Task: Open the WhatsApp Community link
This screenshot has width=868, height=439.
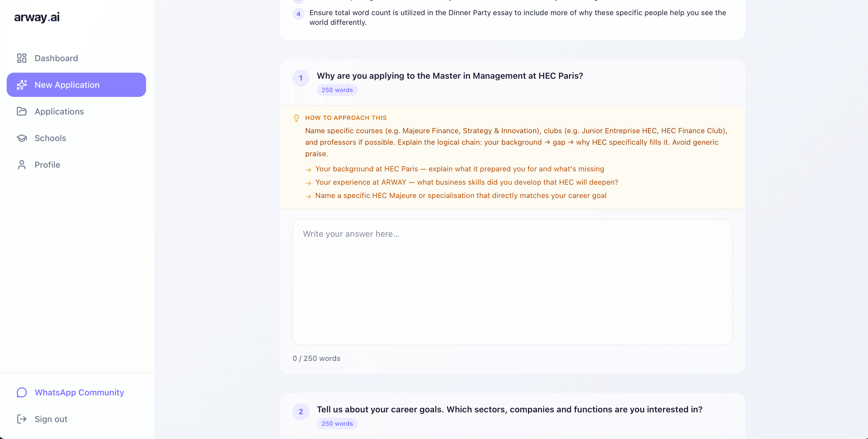Action: 79,393
